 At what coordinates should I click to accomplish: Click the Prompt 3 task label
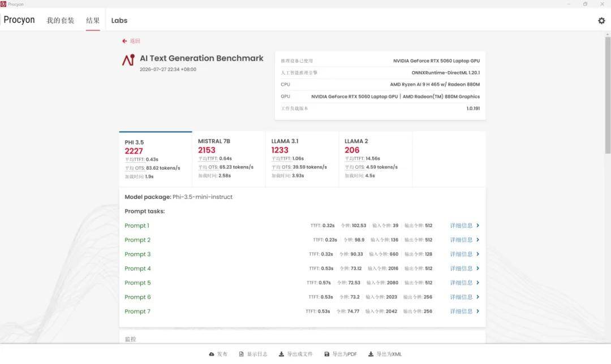pyautogui.click(x=137, y=254)
